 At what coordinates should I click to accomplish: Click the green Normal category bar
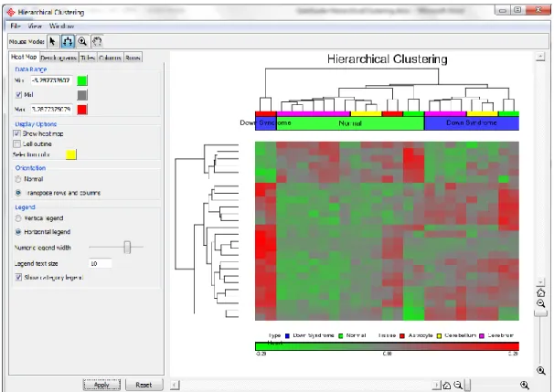click(x=350, y=123)
